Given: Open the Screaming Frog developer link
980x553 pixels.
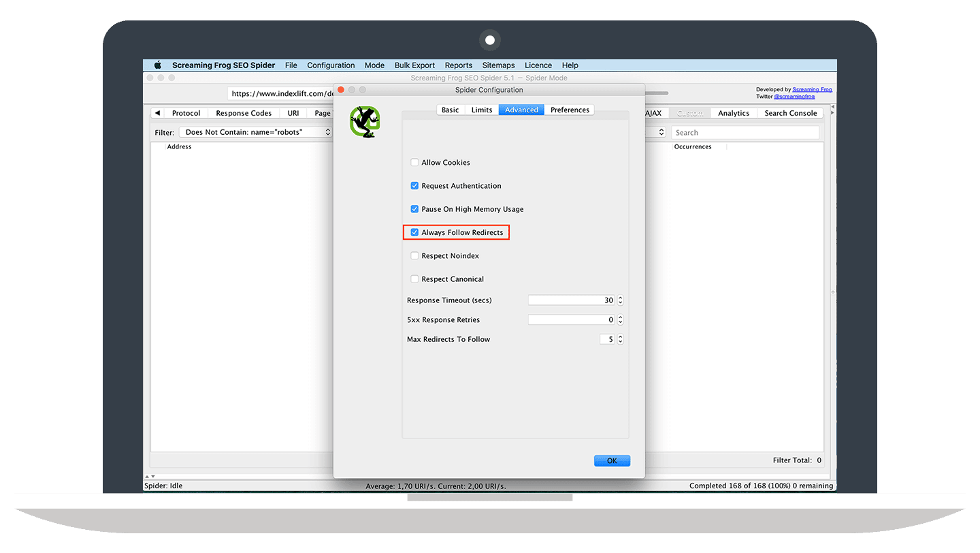Looking at the screenshot, I should pyautogui.click(x=812, y=89).
